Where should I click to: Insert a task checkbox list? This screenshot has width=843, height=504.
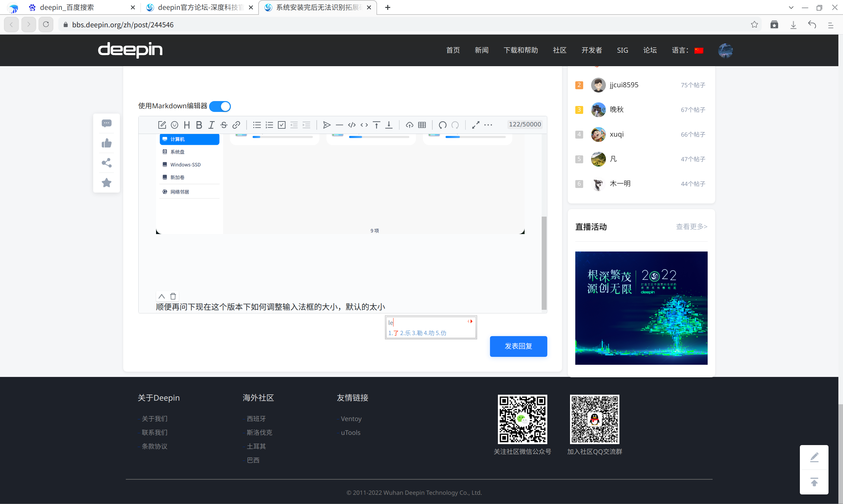[x=282, y=125]
